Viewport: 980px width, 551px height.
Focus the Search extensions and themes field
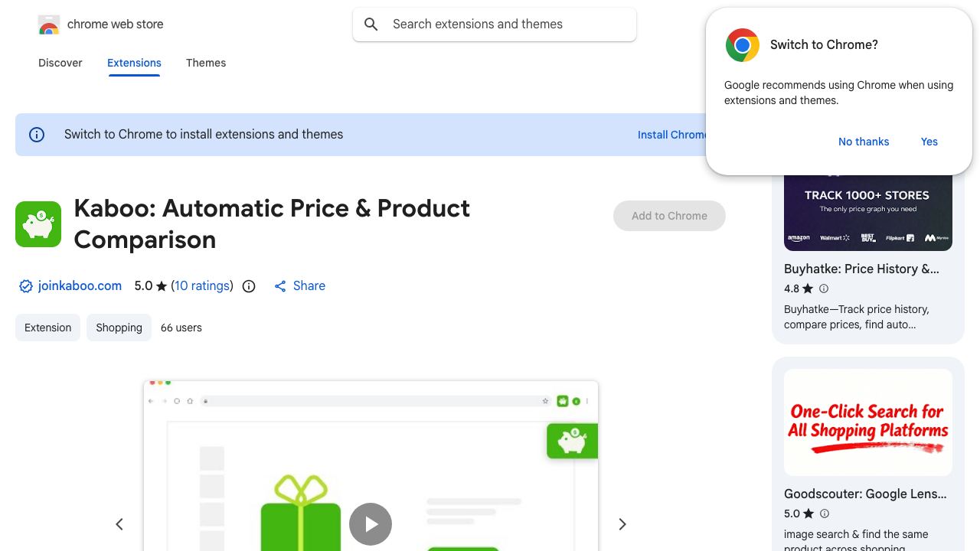point(495,24)
